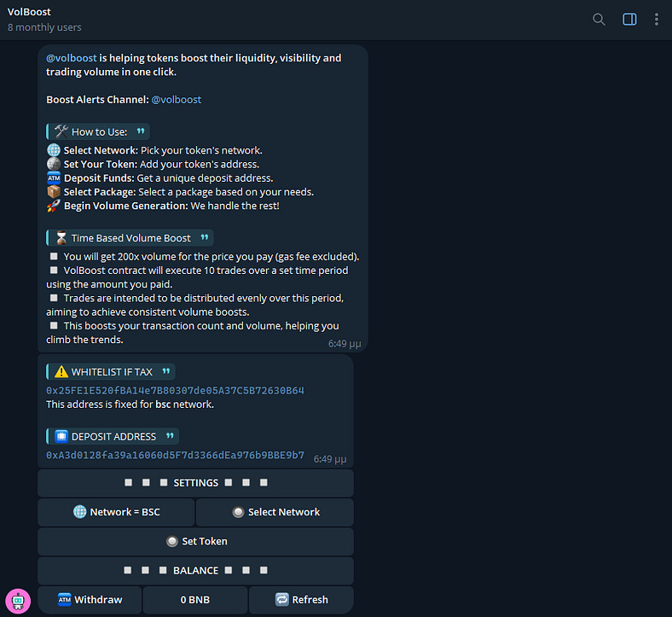672x617 pixels.
Task: Copy the whitelist address starting 0x25FE
Action: pos(175,391)
